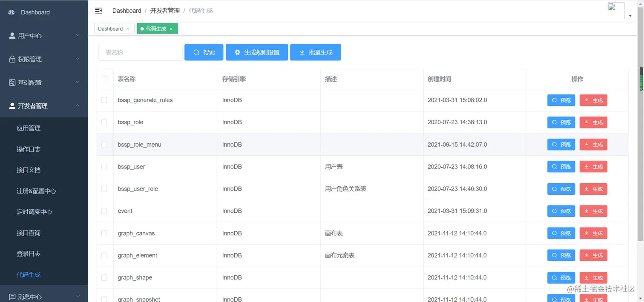Check the bssp_user row checkbox
Viewport: 644px width, 302px height.
click(x=104, y=167)
